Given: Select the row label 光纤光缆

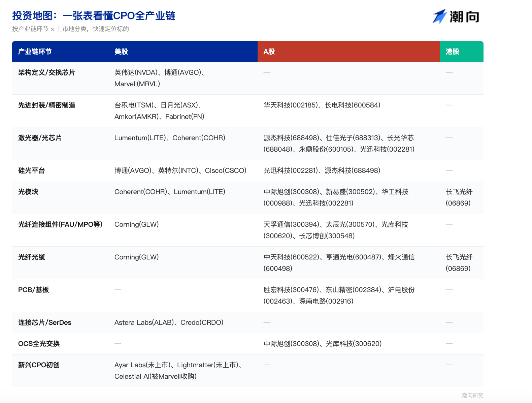Looking at the screenshot, I should 32,257.
